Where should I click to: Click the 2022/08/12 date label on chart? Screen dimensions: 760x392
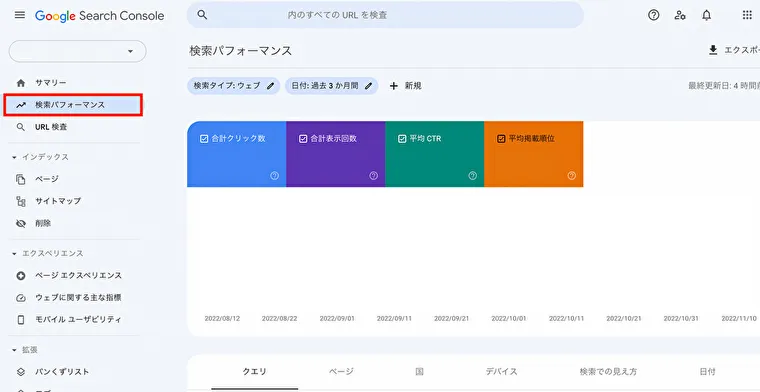click(x=222, y=319)
